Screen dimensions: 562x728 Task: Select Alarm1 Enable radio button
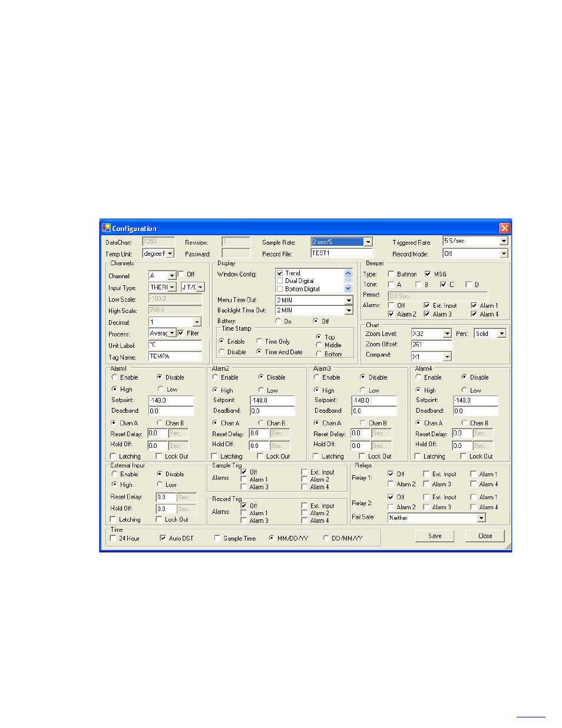point(114,377)
